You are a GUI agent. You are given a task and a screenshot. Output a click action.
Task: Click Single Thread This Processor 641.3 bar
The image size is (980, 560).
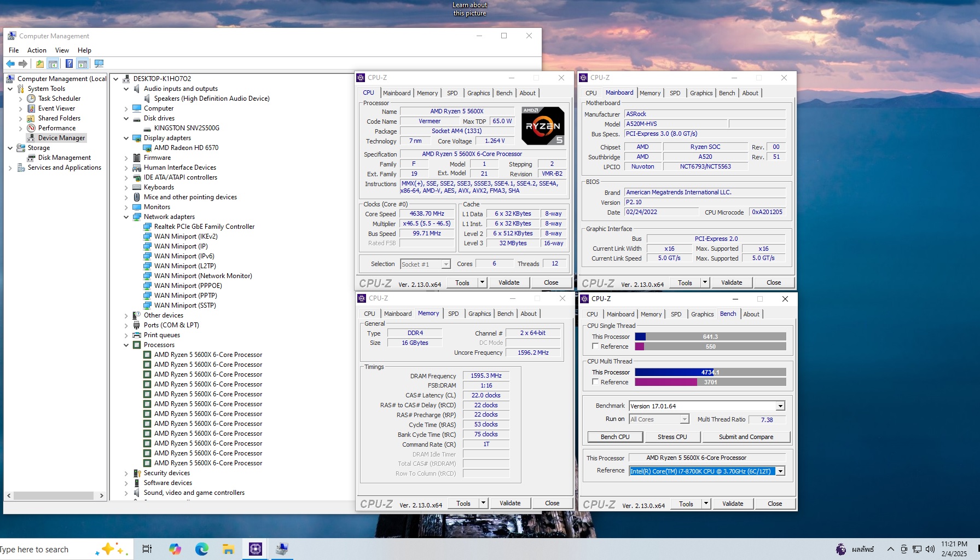pyautogui.click(x=710, y=337)
